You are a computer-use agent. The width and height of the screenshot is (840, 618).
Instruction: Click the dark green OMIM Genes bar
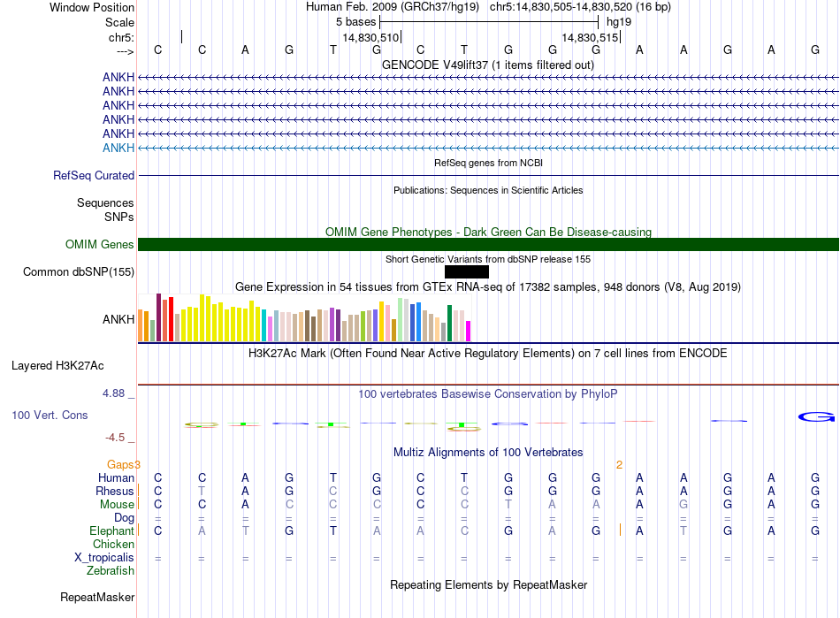tap(488, 244)
